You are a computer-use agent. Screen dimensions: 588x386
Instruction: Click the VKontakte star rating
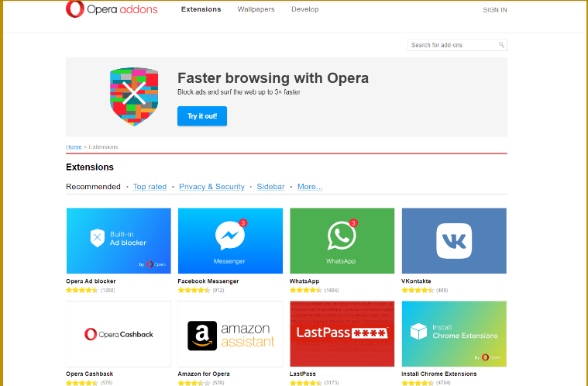click(417, 290)
